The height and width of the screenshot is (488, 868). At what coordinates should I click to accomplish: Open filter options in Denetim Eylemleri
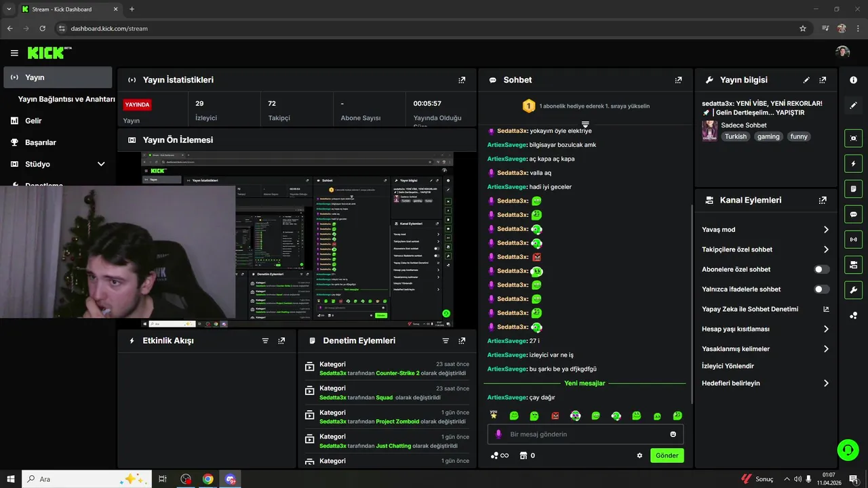pyautogui.click(x=446, y=341)
